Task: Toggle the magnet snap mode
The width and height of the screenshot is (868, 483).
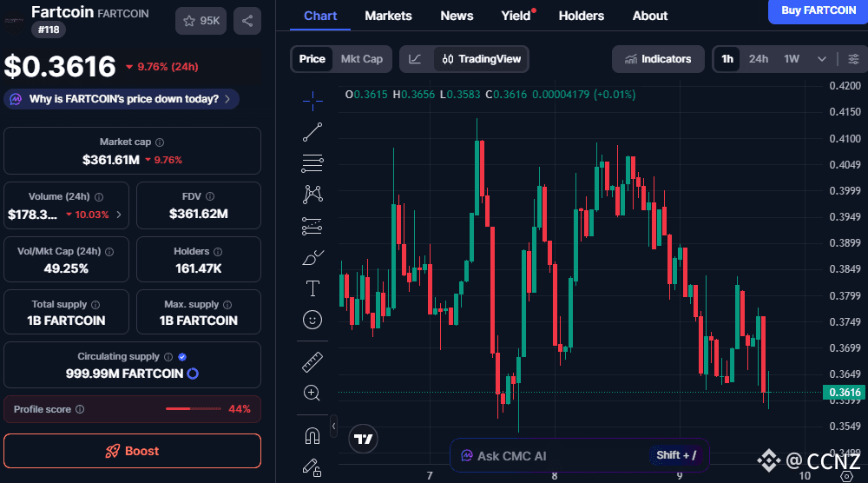Action: pos(312,436)
